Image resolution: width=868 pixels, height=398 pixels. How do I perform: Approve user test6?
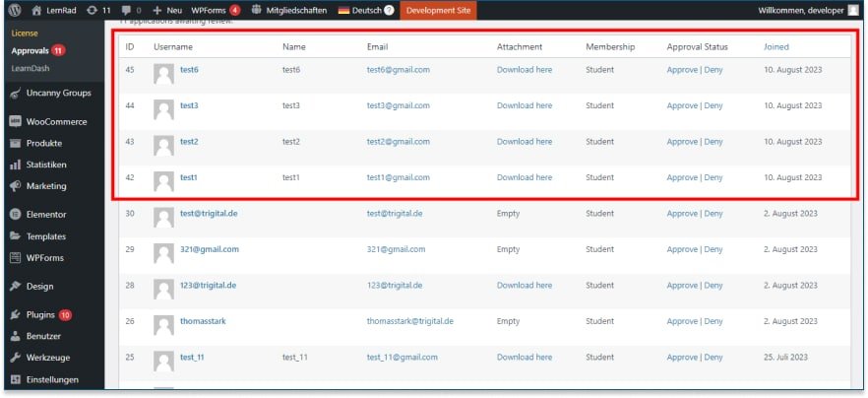[682, 70]
